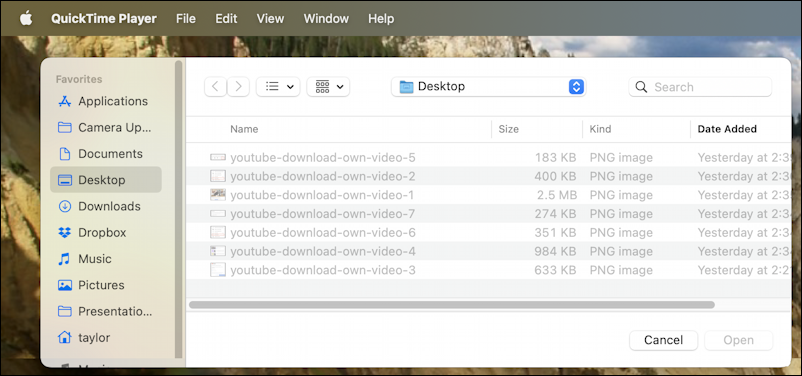
Task: Click the Favorites sidebar heading
Action: (x=79, y=79)
